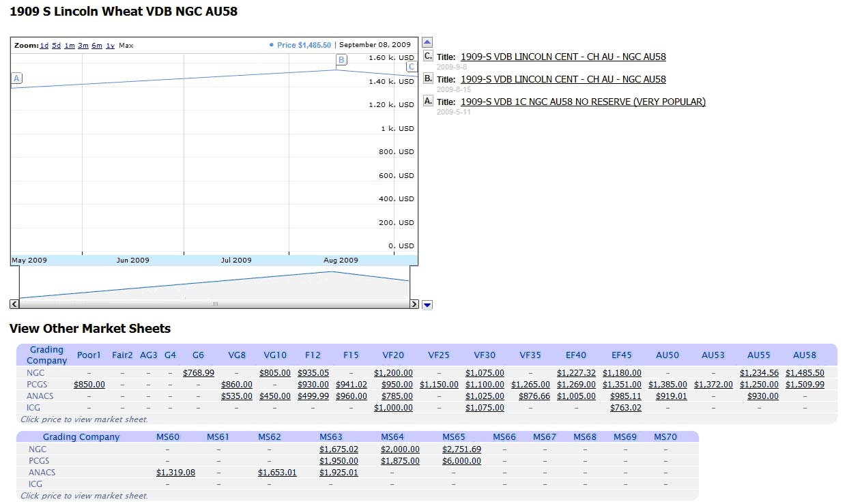Open news item B about the Lincoln Cent
The width and height of the screenshot is (847, 504).
[563, 78]
